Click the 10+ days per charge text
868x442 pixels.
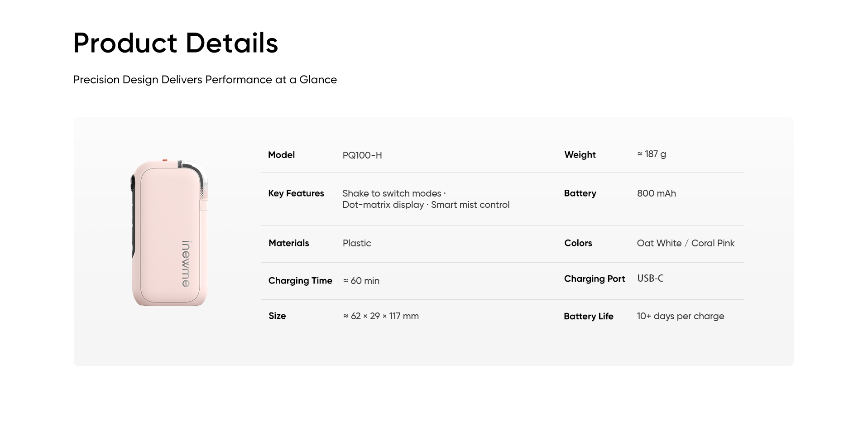[681, 316]
